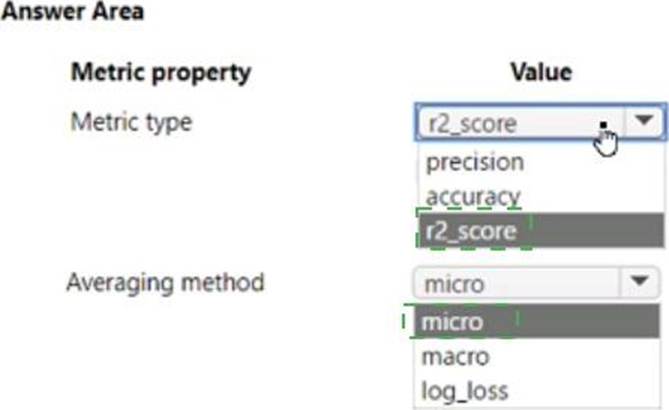Click the green dashed marker around r2_score
This screenshot has width=669, height=410.
[x=474, y=229]
